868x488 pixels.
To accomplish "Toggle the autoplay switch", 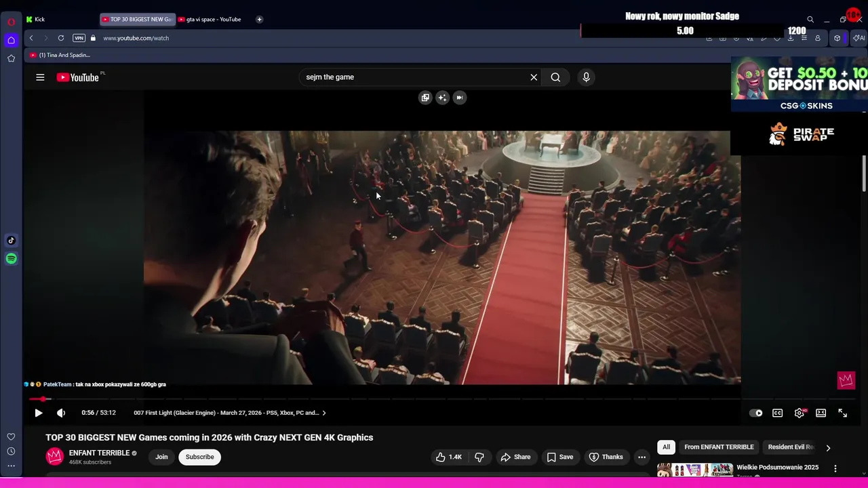I will point(756,413).
